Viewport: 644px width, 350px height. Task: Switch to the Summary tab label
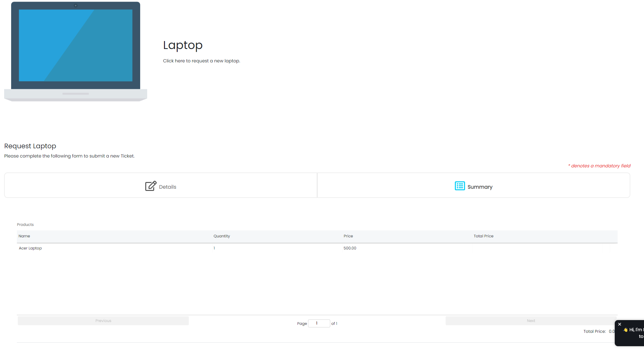[480, 187]
